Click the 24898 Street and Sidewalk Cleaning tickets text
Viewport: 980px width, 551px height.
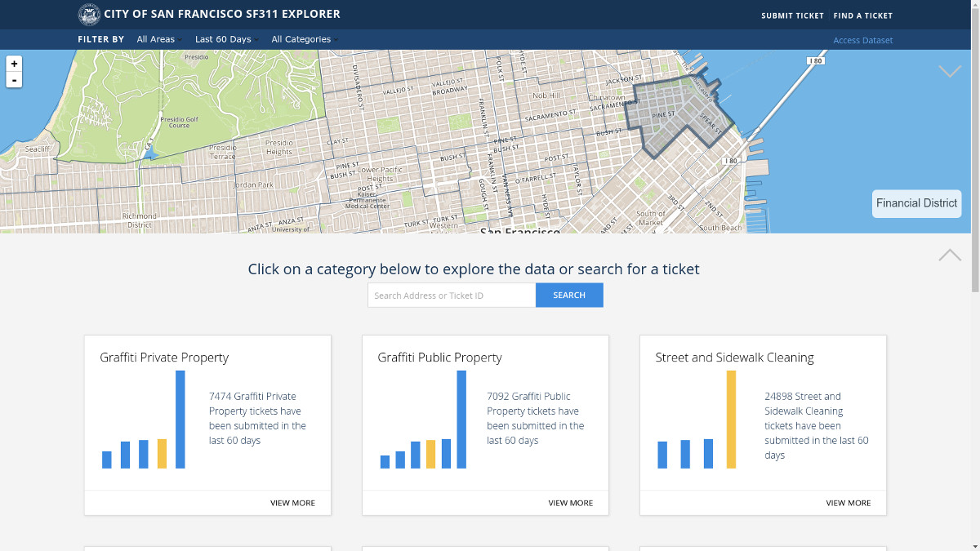click(x=817, y=425)
